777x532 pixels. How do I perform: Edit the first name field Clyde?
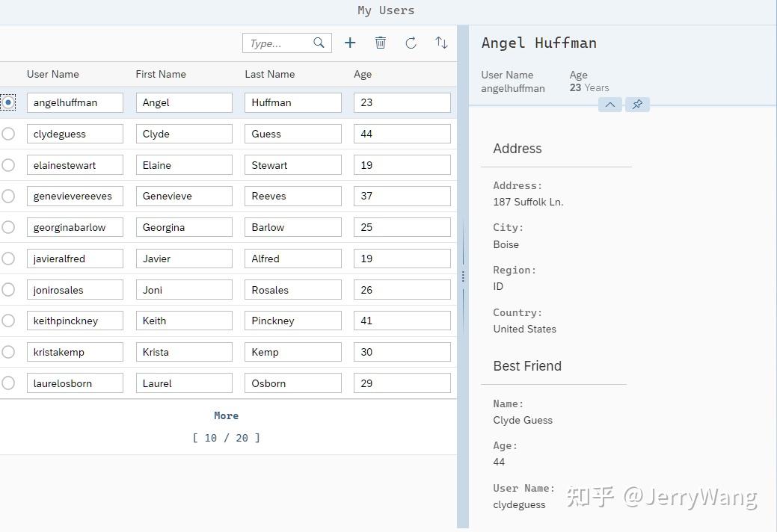click(184, 134)
